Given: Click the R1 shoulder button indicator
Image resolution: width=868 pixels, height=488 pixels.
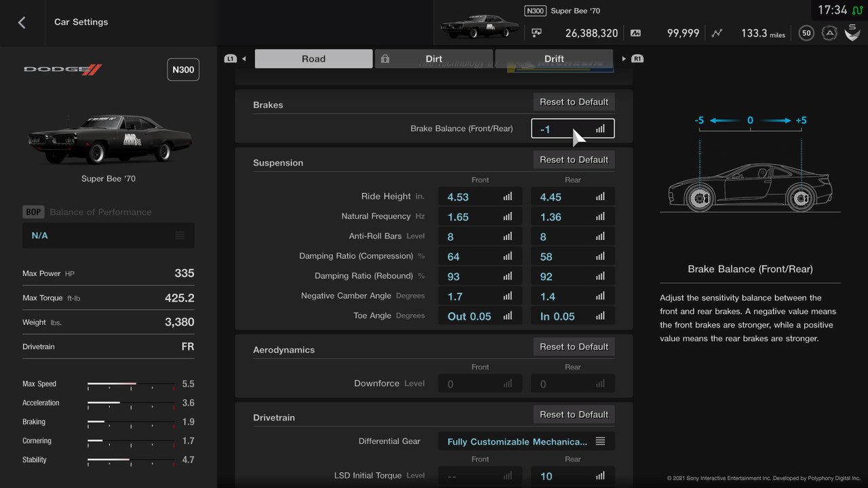Looking at the screenshot, I should pyautogui.click(x=637, y=59).
